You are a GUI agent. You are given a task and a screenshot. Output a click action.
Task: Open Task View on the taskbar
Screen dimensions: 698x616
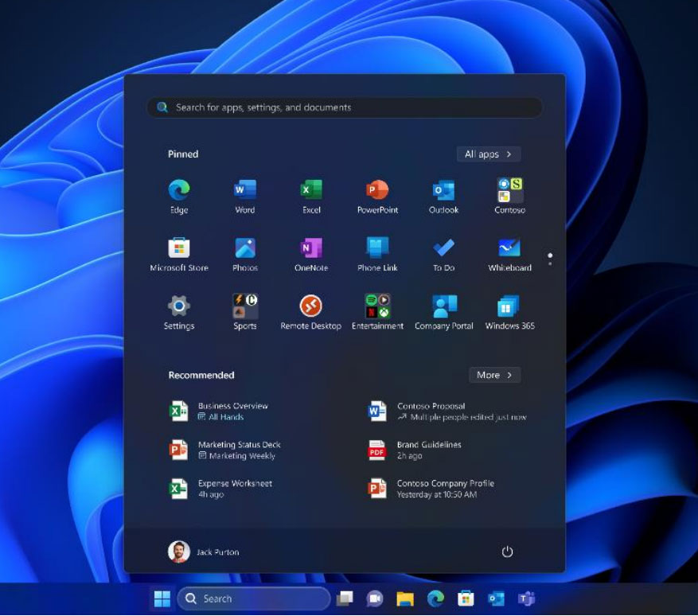[345, 598]
